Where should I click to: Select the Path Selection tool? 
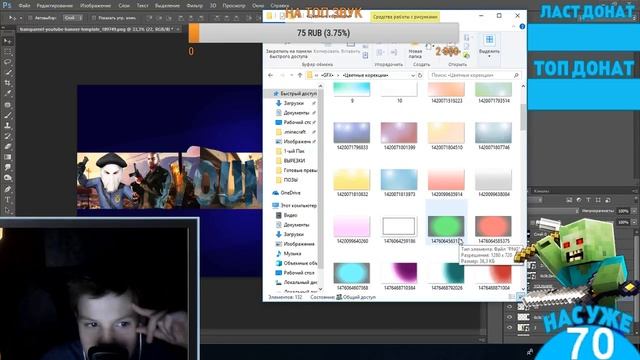click(7, 210)
